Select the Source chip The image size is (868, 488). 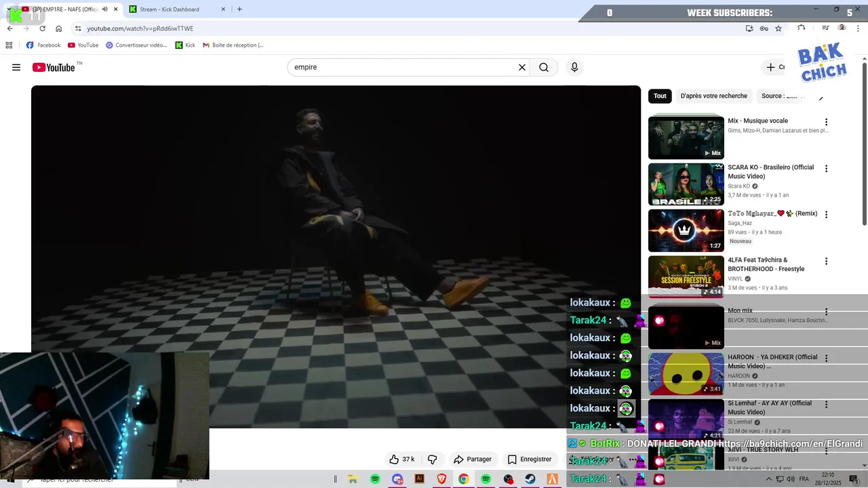point(780,96)
